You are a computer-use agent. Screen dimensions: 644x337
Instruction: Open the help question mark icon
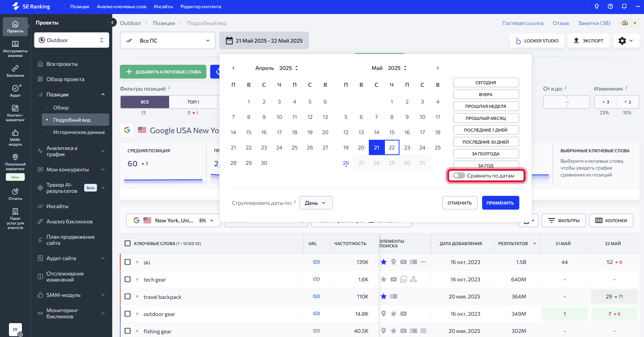click(610, 6)
